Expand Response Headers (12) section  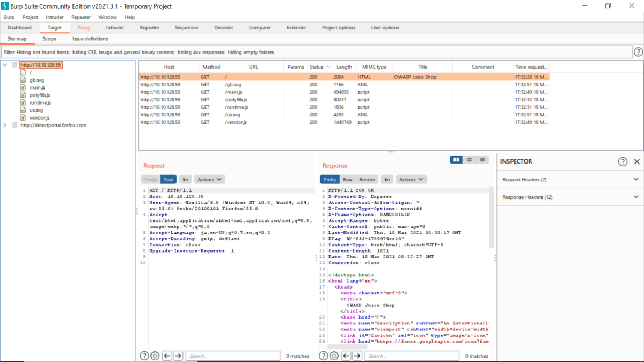(x=570, y=197)
